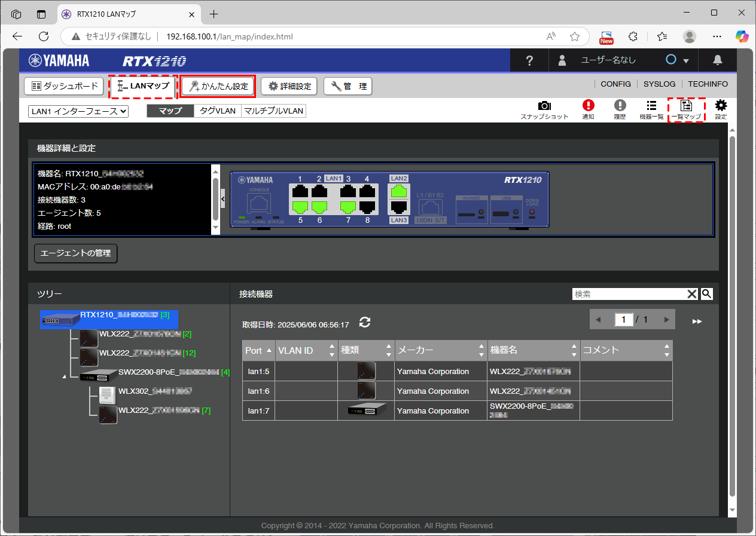Open the history (履歴) icon
756x536 pixels.
(x=620, y=110)
